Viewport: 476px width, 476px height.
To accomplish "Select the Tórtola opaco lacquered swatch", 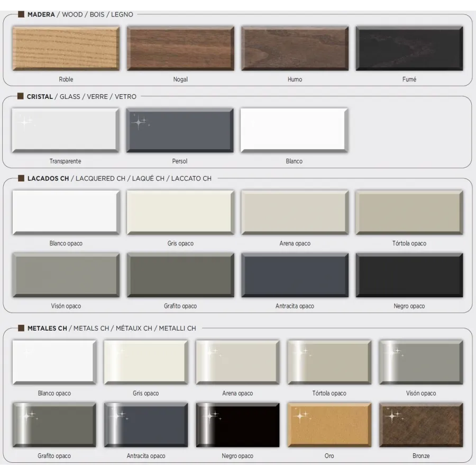I will tap(409, 212).
